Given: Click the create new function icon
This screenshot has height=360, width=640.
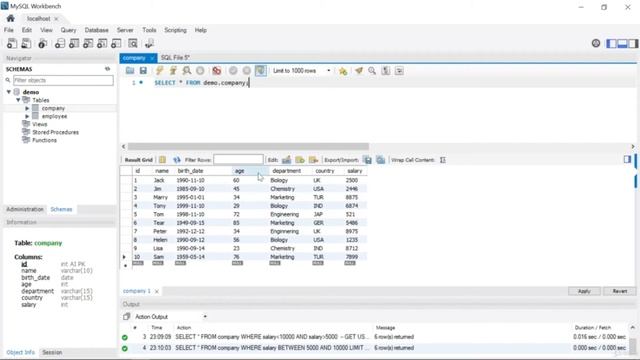Looking at the screenshot, I should click(116, 43).
